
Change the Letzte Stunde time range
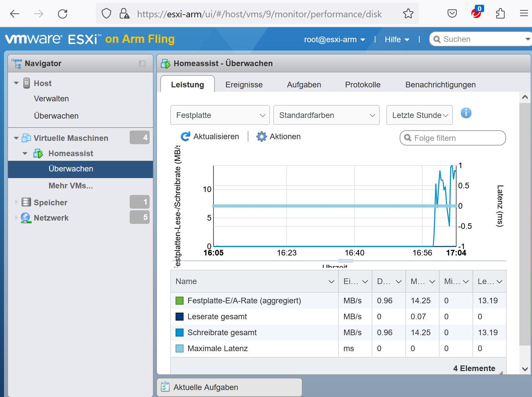[419, 115]
